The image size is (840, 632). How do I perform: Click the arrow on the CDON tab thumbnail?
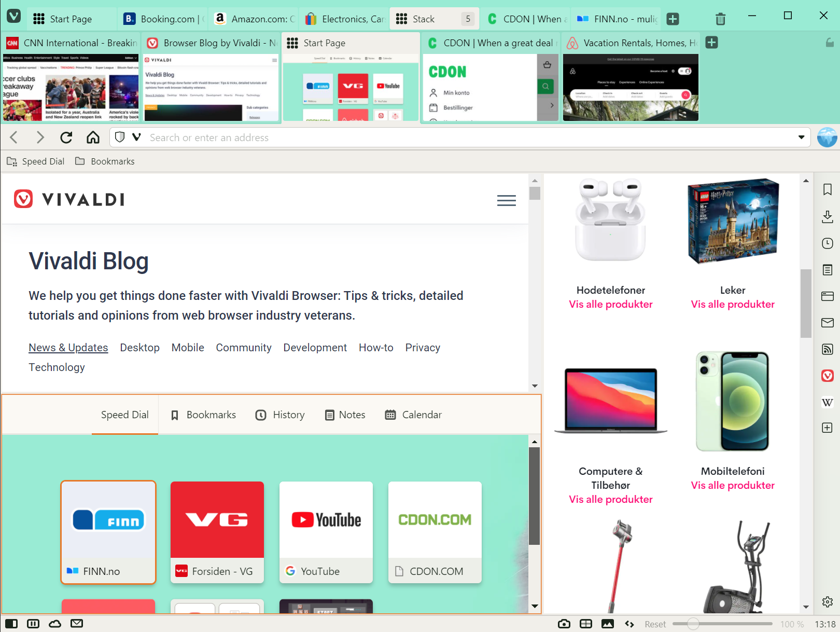(552, 105)
